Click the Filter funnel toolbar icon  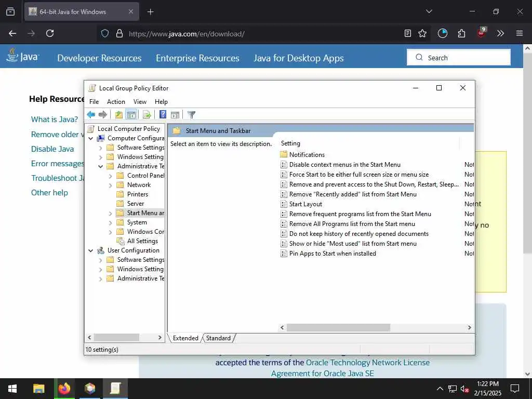(191, 115)
